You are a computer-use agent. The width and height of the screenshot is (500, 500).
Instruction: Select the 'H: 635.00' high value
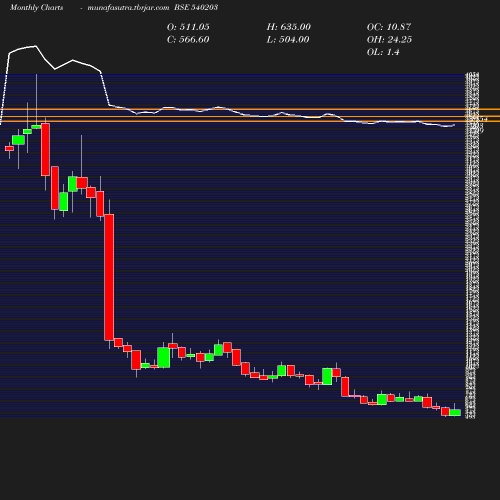pos(289,27)
